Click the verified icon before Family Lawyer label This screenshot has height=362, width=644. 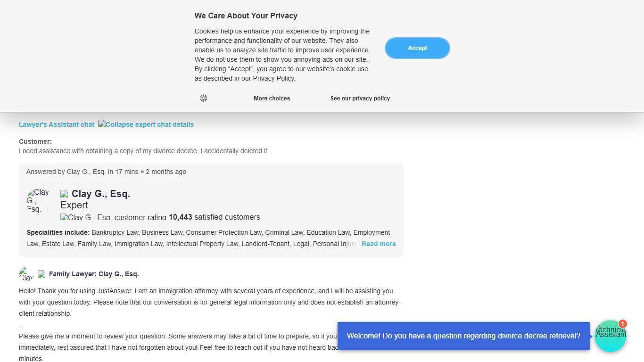tap(41, 274)
